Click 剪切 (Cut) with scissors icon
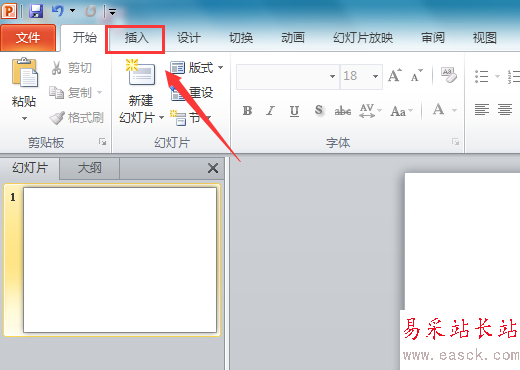 pyautogui.click(x=71, y=68)
